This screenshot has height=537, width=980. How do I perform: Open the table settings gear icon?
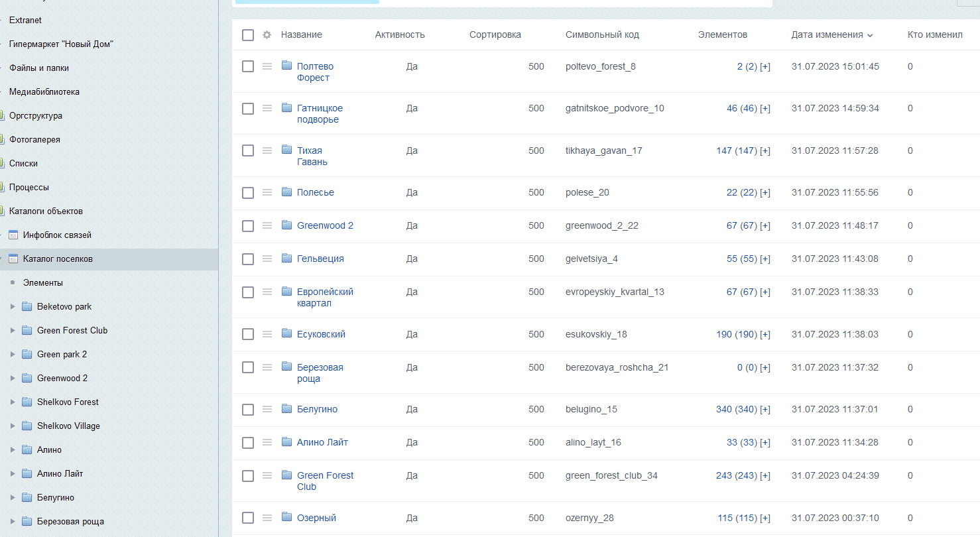[x=267, y=35]
